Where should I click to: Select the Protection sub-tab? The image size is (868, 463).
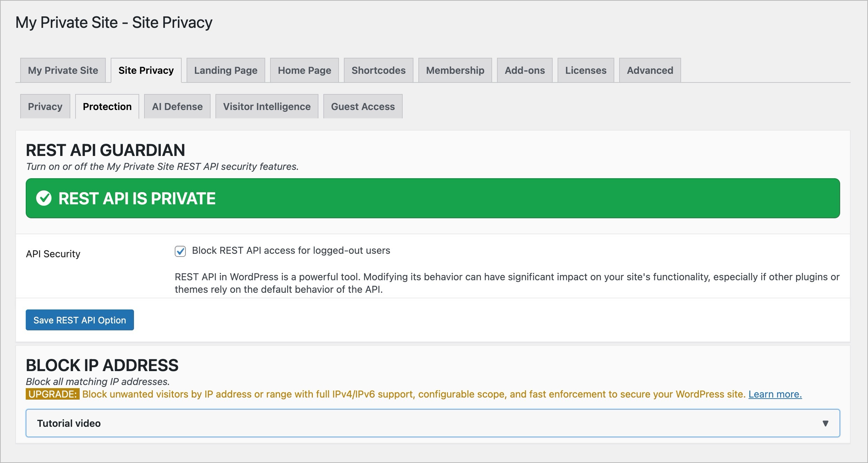click(107, 107)
